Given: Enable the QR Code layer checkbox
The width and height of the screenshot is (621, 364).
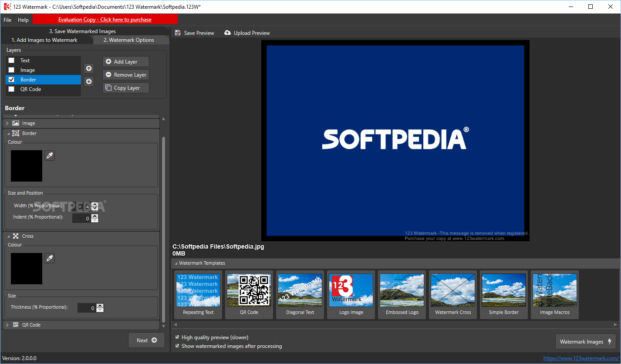Looking at the screenshot, I should click(x=11, y=89).
